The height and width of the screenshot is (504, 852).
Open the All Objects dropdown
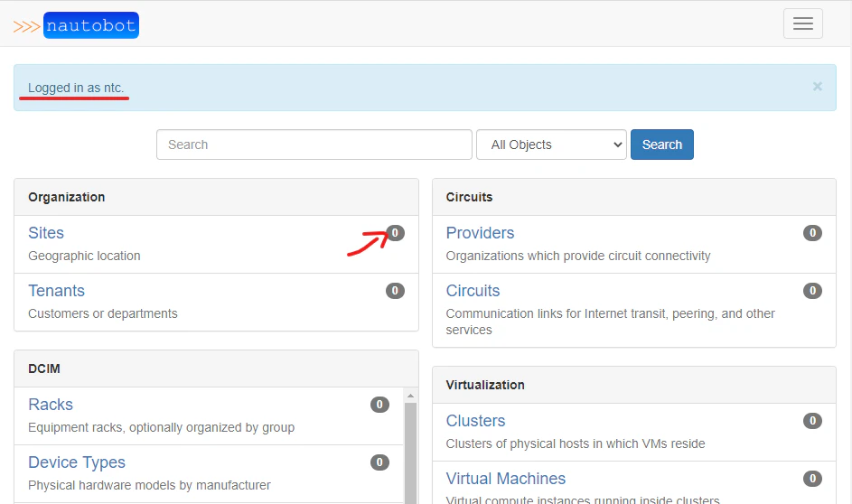pos(551,145)
